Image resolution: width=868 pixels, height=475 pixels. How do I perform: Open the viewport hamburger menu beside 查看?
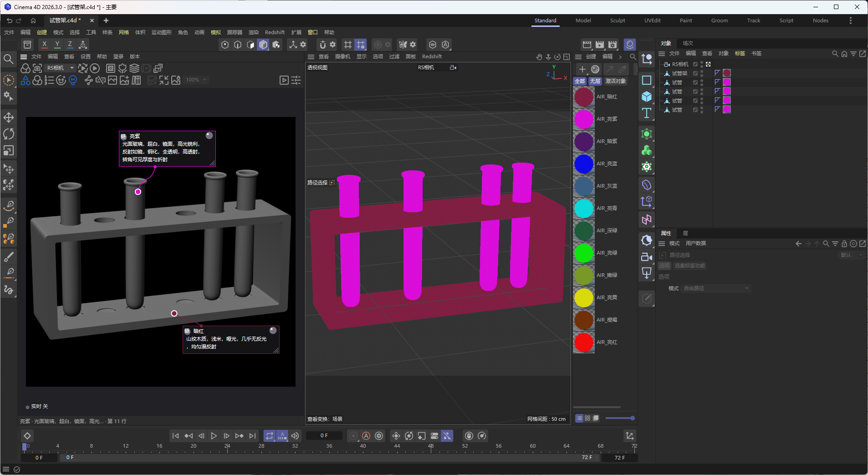pyautogui.click(x=311, y=57)
